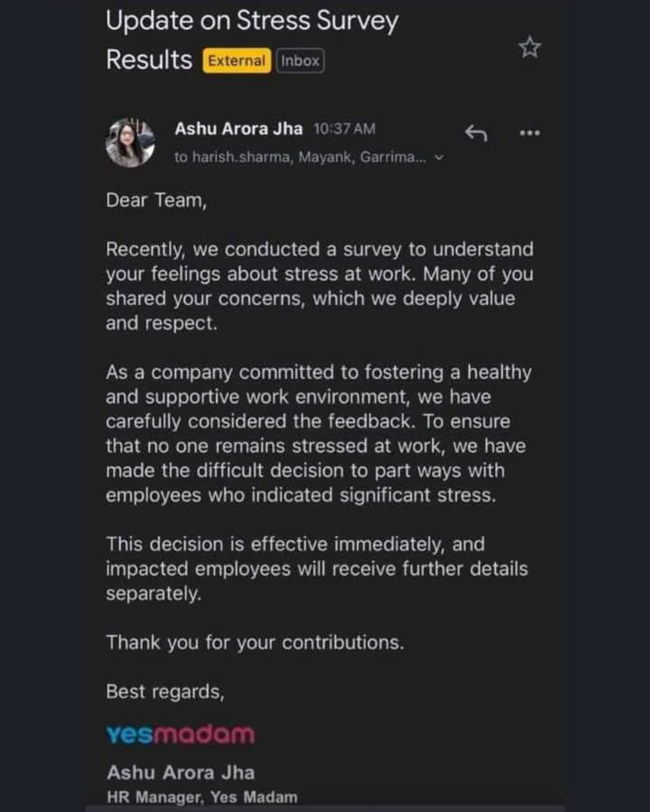Open the three-dot more options menu
This screenshot has width=650, height=812.
tap(530, 133)
